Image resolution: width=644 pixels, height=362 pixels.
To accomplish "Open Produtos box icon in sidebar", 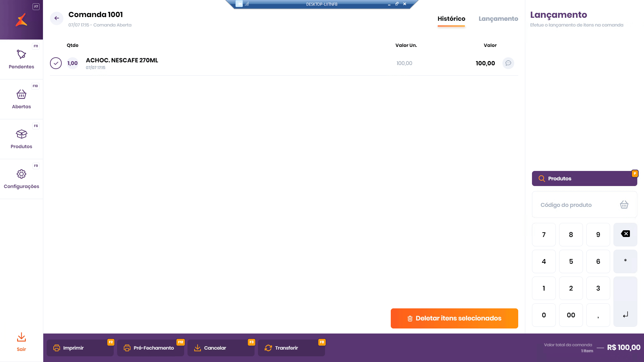I will click(x=21, y=134).
